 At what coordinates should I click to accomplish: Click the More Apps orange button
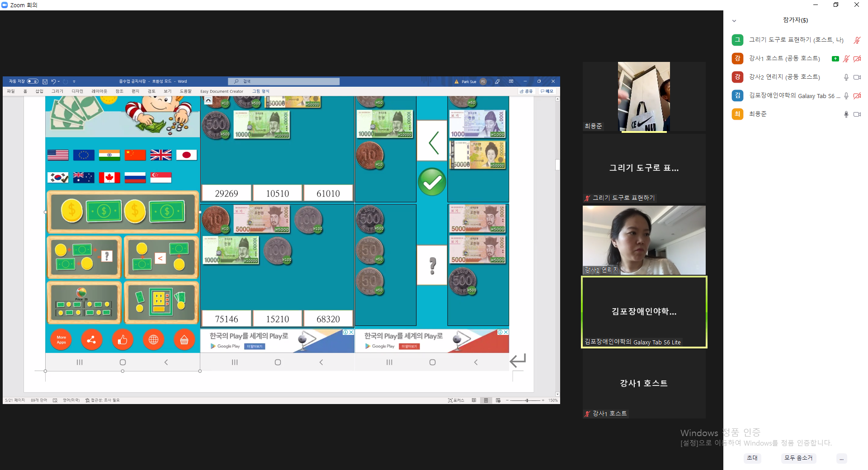pyautogui.click(x=61, y=340)
